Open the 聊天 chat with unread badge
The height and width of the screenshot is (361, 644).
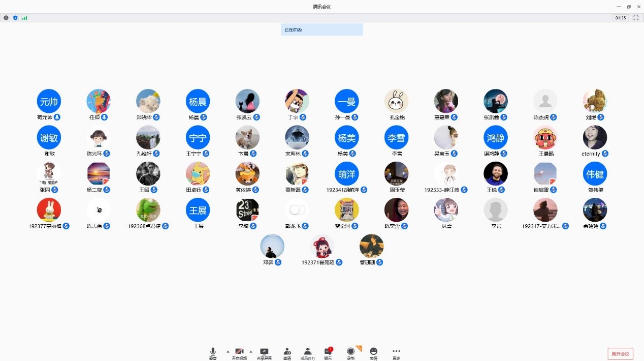coord(328,352)
